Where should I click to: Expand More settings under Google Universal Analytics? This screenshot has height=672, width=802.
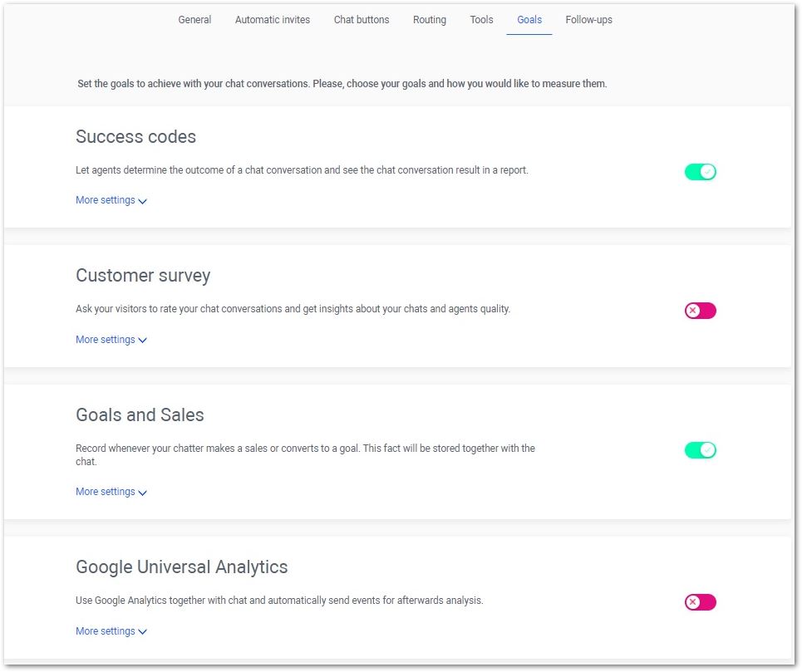click(x=111, y=631)
